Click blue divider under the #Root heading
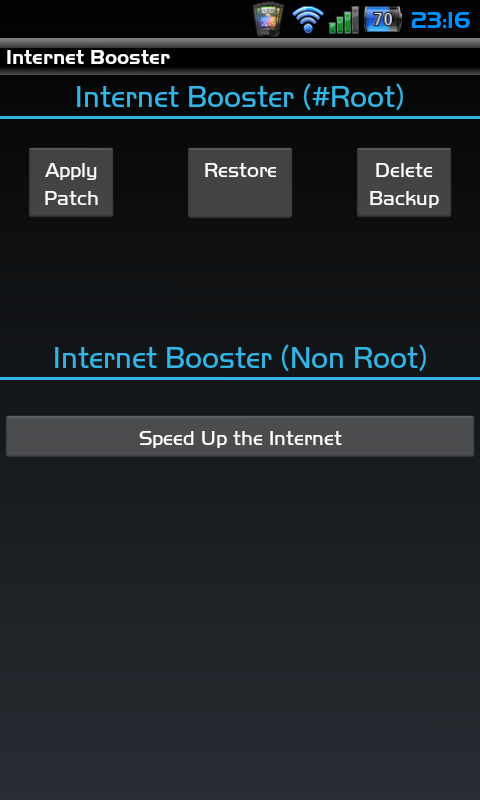Viewport: 480px width, 800px height. [x=240, y=117]
